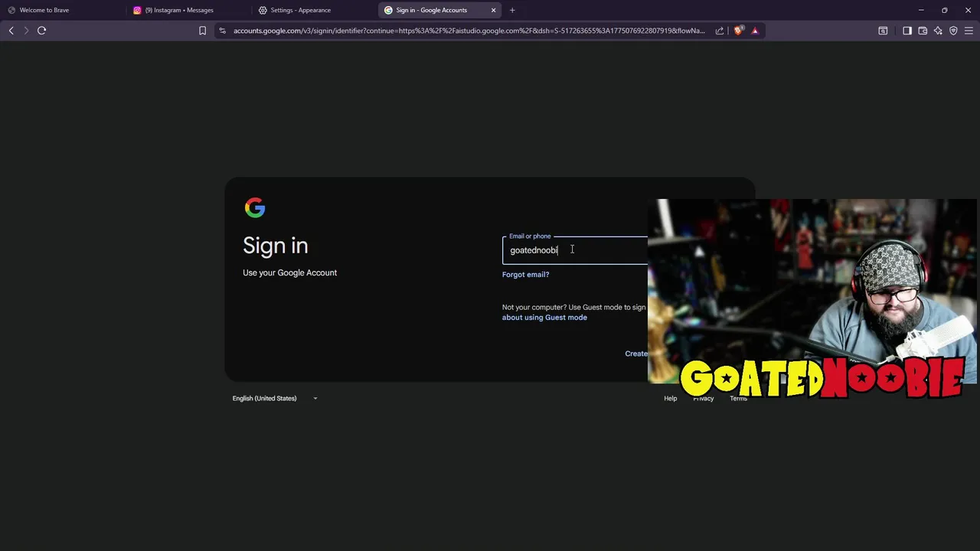Switch to Settings - Appearance tab

[x=314, y=10]
